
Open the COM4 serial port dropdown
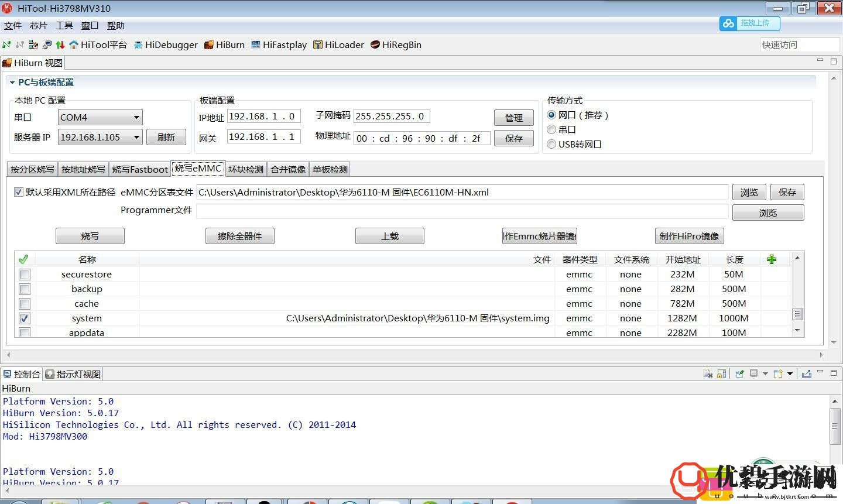[x=100, y=117]
